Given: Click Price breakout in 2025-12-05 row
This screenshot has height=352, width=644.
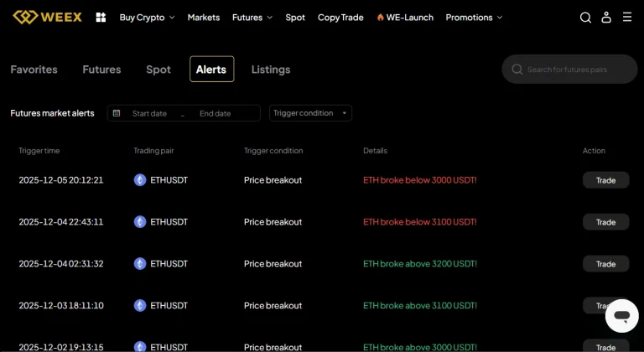Looking at the screenshot, I should click(273, 180).
